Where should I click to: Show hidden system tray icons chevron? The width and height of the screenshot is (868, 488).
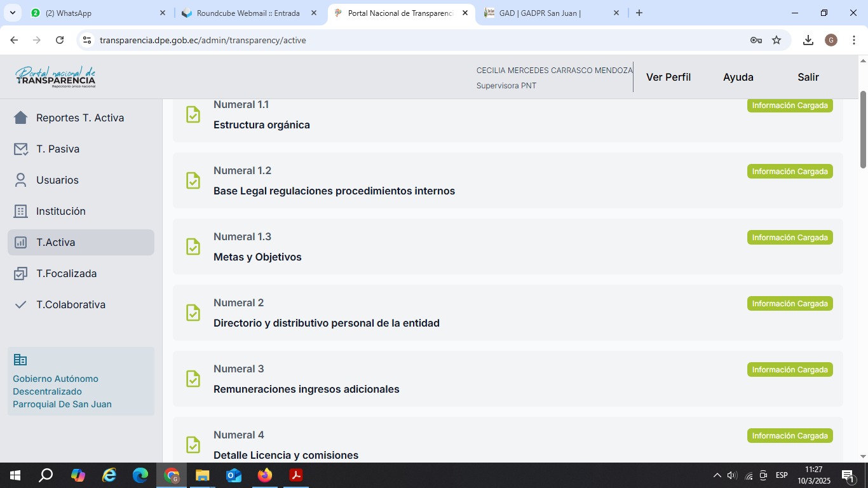[x=717, y=475]
